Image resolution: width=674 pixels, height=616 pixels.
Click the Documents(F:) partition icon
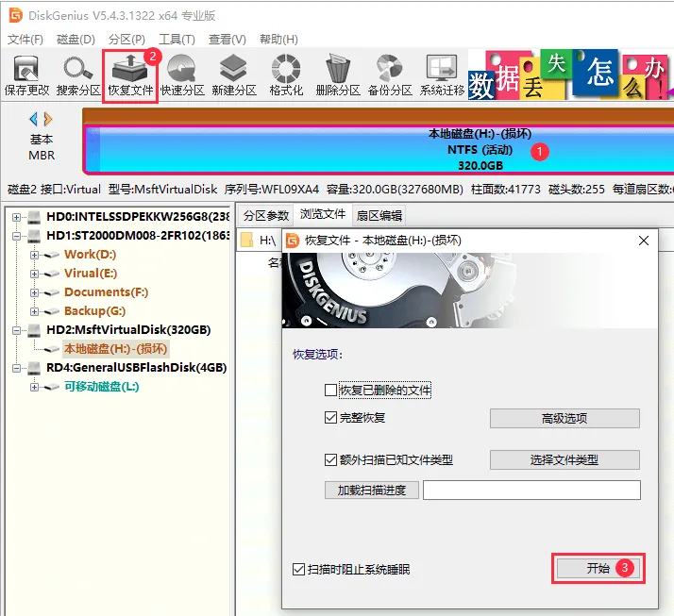tap(52, 292)
